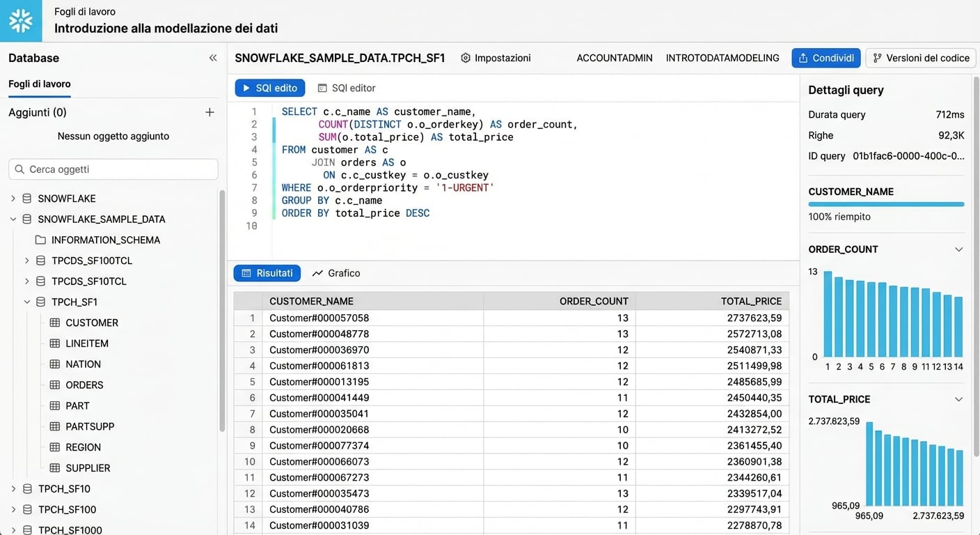980x535 pixels.
Task: Collapse the Database sidebar panel
Action: [x=213, y=58]
